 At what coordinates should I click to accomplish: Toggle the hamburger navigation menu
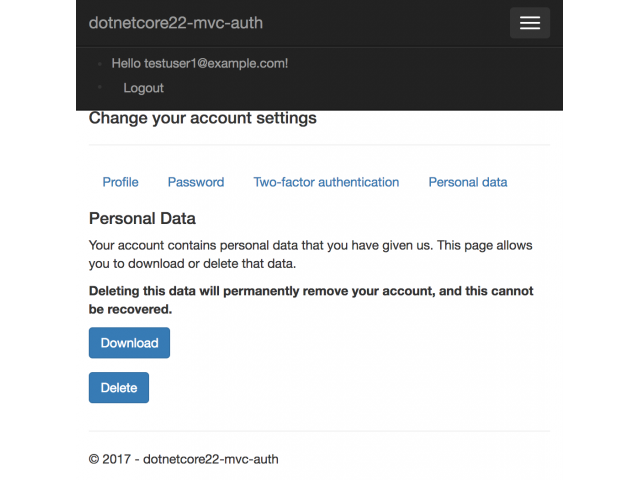point(529,23)
